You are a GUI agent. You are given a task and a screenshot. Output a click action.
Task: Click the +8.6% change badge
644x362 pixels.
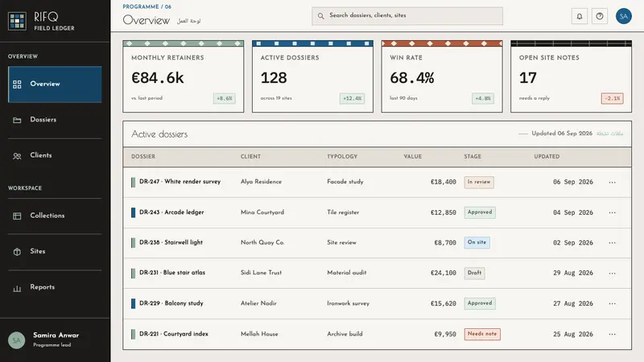(225, 98)
